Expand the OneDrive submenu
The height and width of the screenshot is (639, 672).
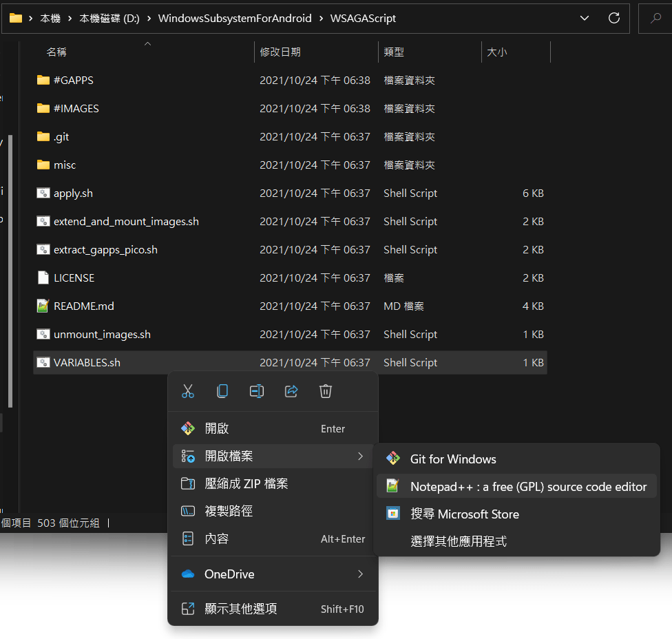pyautogui.click(x=360, y=574)
